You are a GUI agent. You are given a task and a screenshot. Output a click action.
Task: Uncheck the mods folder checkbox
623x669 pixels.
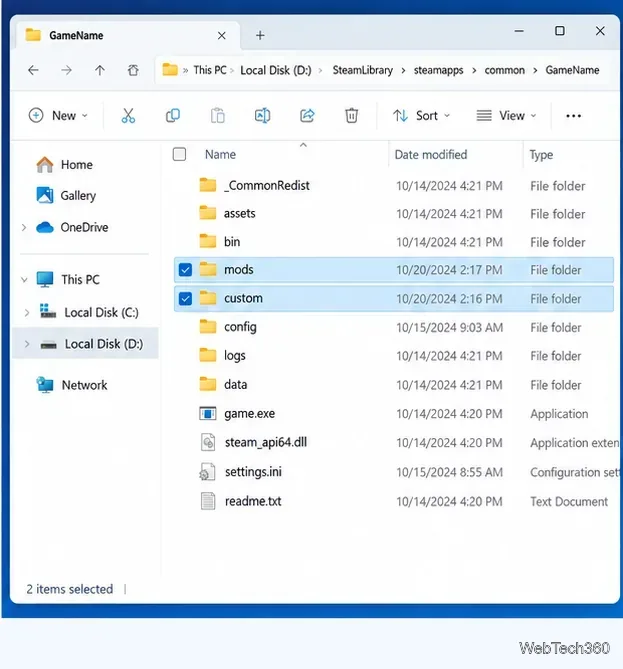tap(185, 270)
